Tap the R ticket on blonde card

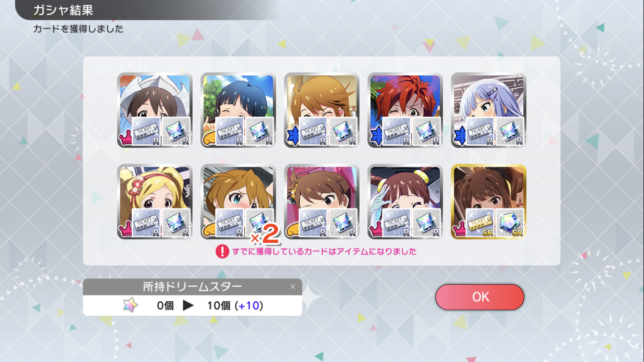(146, 223)
